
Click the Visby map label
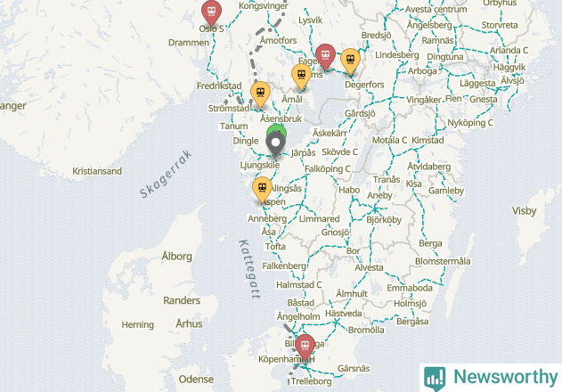[524, 211]
